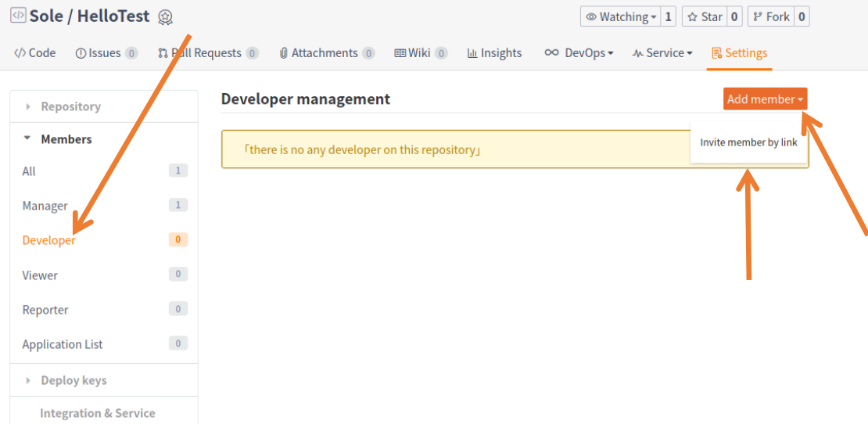Image resolution: width=868 pixels, height=424 pixels.
Task: Click the Developer count badge 0
Action: [178, 239]
